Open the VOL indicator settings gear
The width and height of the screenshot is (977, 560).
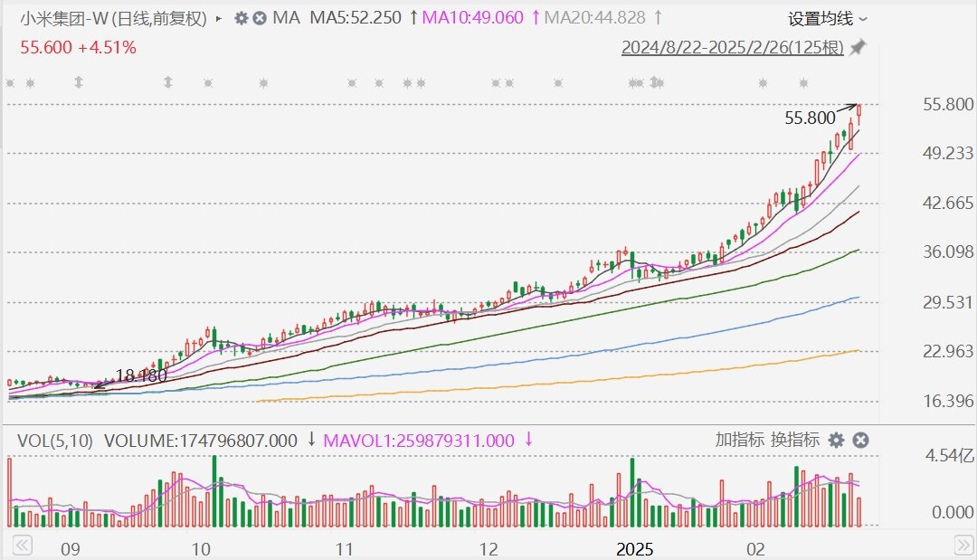click(837, 441)
